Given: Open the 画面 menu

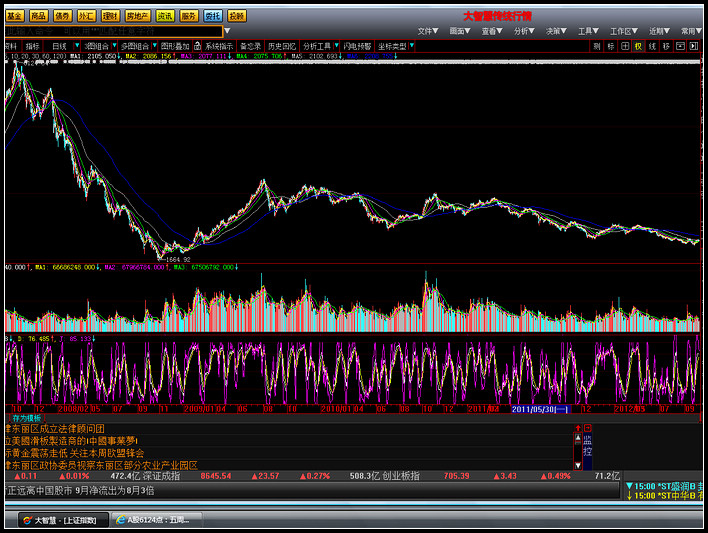Looking at the screenshot, I should tap(460, 31).
